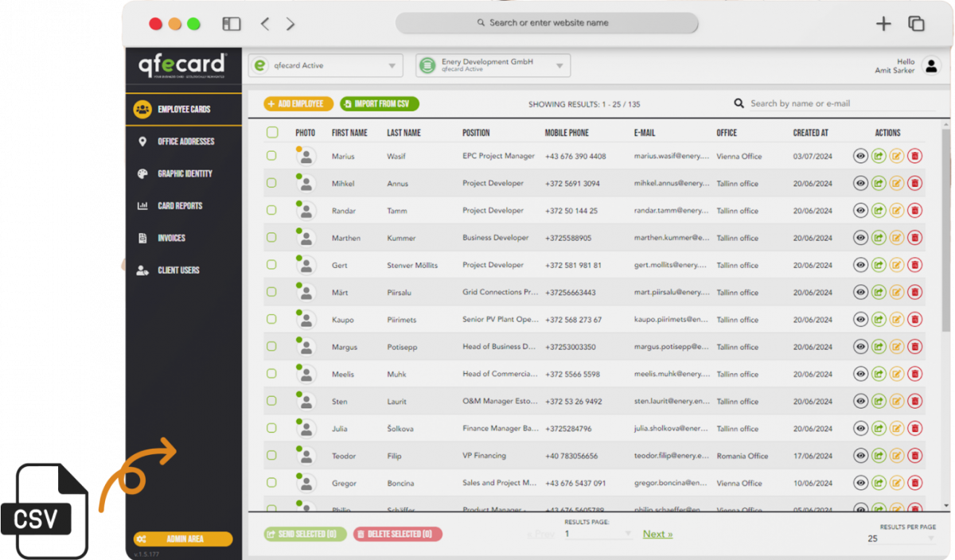Click the Send Selected button
The image size is (955, 560).
[x=305, y=534]
